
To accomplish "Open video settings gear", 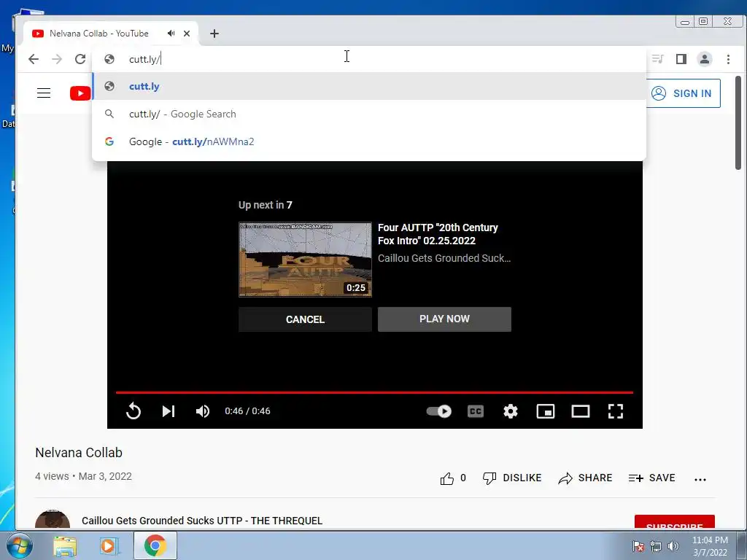I will [510, 411].
